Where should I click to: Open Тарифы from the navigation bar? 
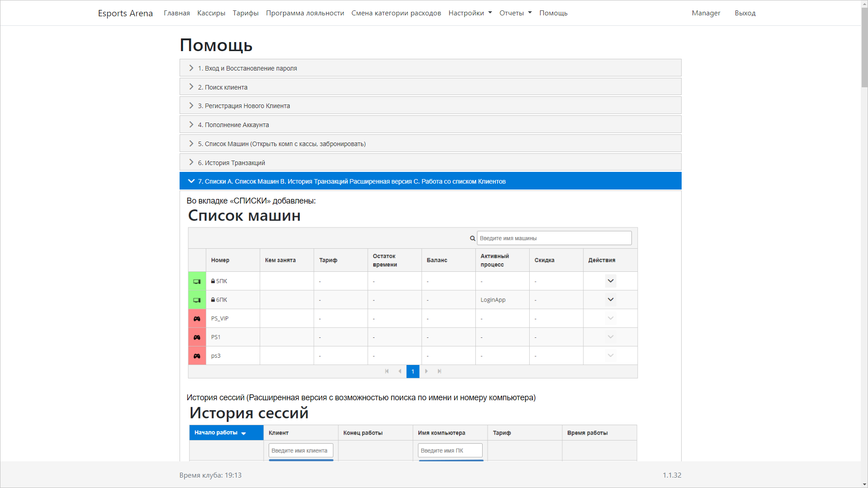point(245,13)
